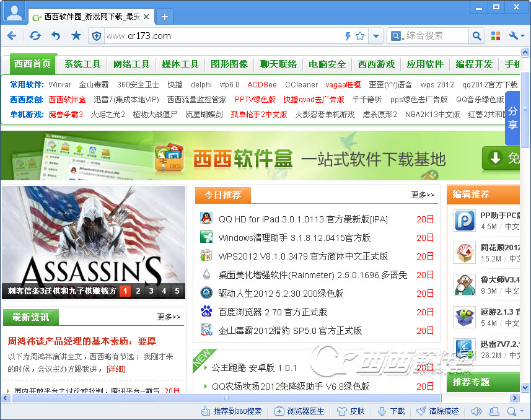The width and height of the screenshot is (531, 420).
Task: Click the vertical scrollbar up arrow
Action: coord(525,53)
